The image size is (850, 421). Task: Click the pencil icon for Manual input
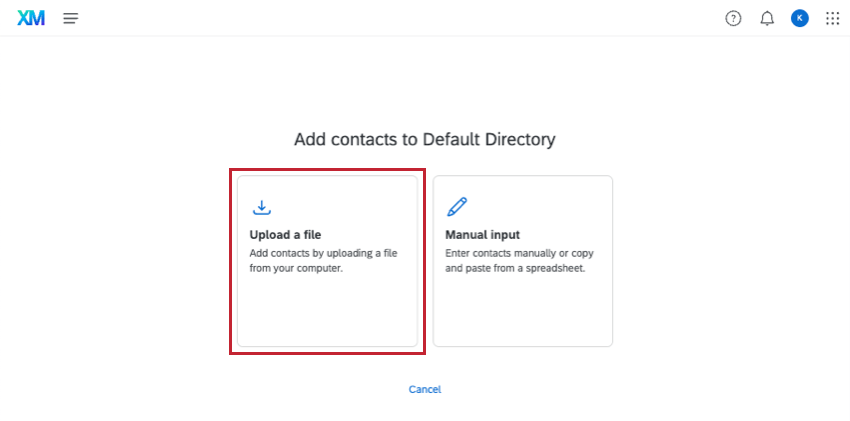pos(457,207)
